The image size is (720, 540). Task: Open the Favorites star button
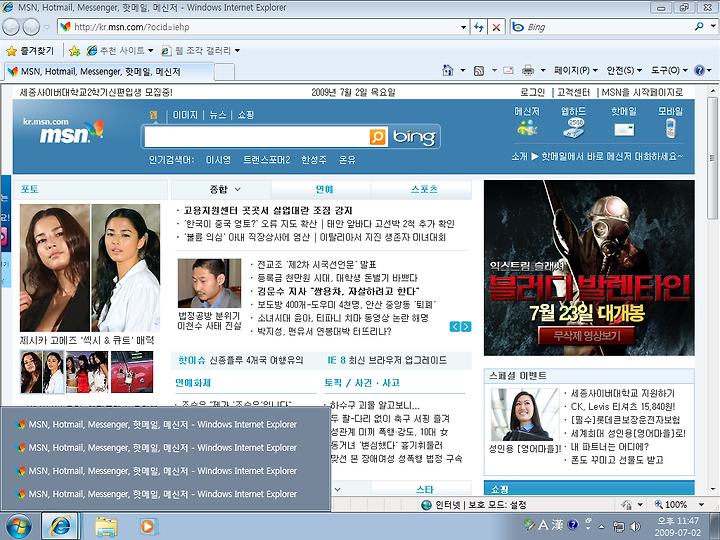30,51
